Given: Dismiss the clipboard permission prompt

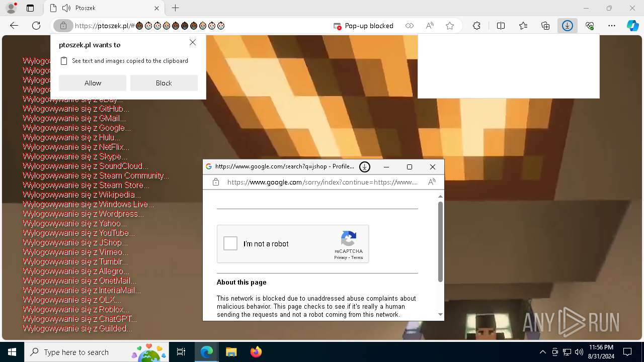Looking at the screenshot, I should pyautogui.click(x=193, y=43).
